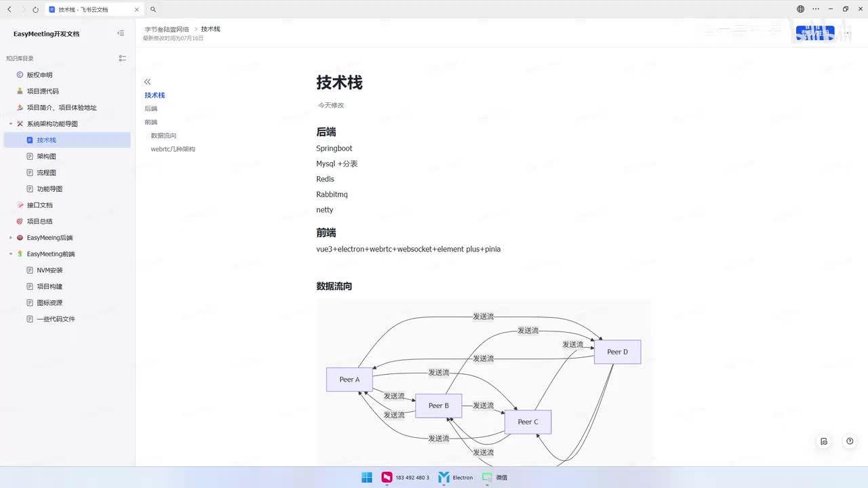868x488 pixels.
Task: Click the blue button in the document header
Action: 815,33
